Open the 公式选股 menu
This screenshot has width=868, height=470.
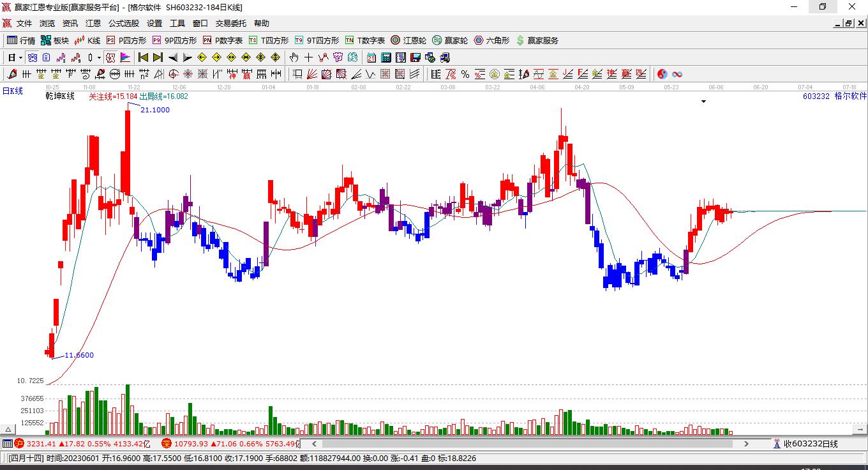124,24
